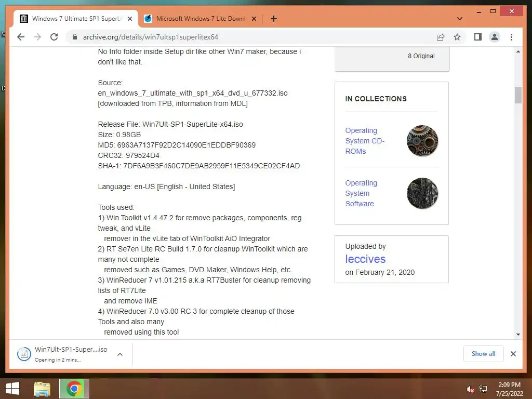This screenshot has height=399, width=532.
Task: Share this page using the share icon
Action: click(x=441, y=37)
